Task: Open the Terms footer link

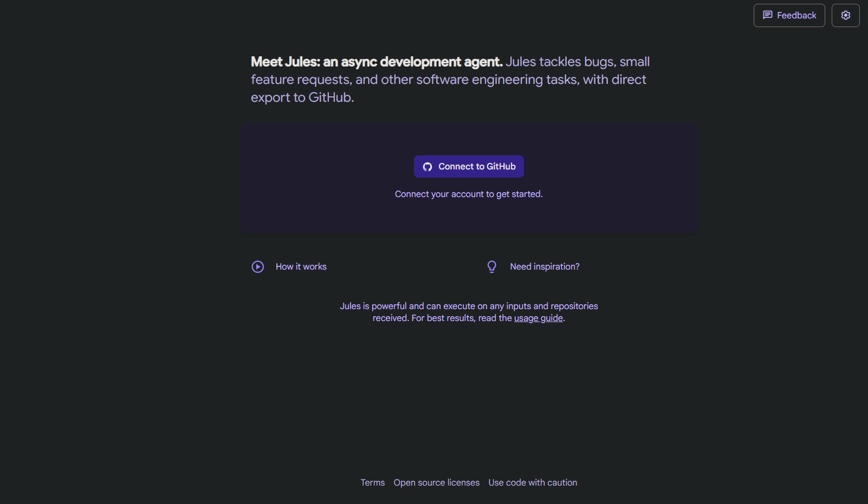Action: (372, 483)
